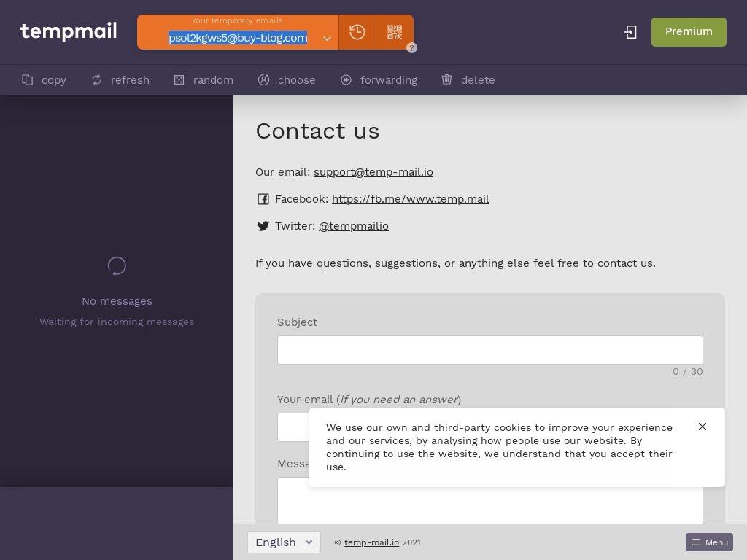This screenshot has height=560, width=747.
Task: Click the Subject input field
Action: pos(490,350)
